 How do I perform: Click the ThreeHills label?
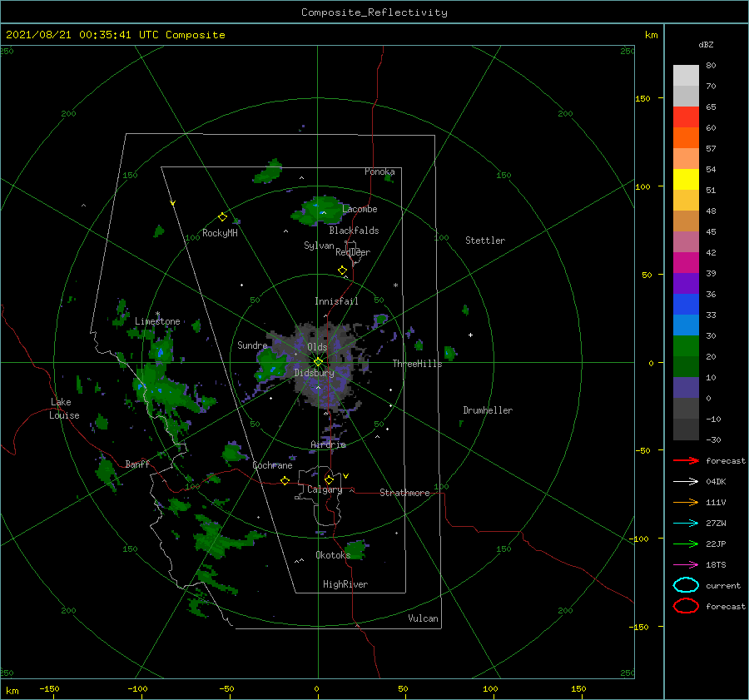click(418, 364)
